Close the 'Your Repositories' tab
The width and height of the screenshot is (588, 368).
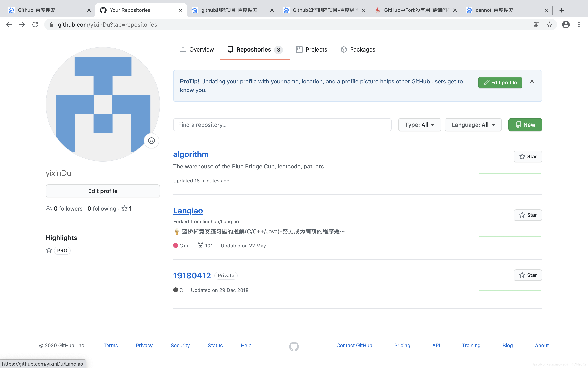tap(180, 10)
